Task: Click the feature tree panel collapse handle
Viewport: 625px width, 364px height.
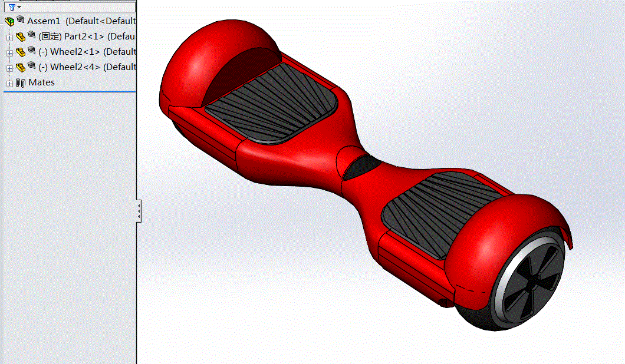Action: [x=139, y=211]
